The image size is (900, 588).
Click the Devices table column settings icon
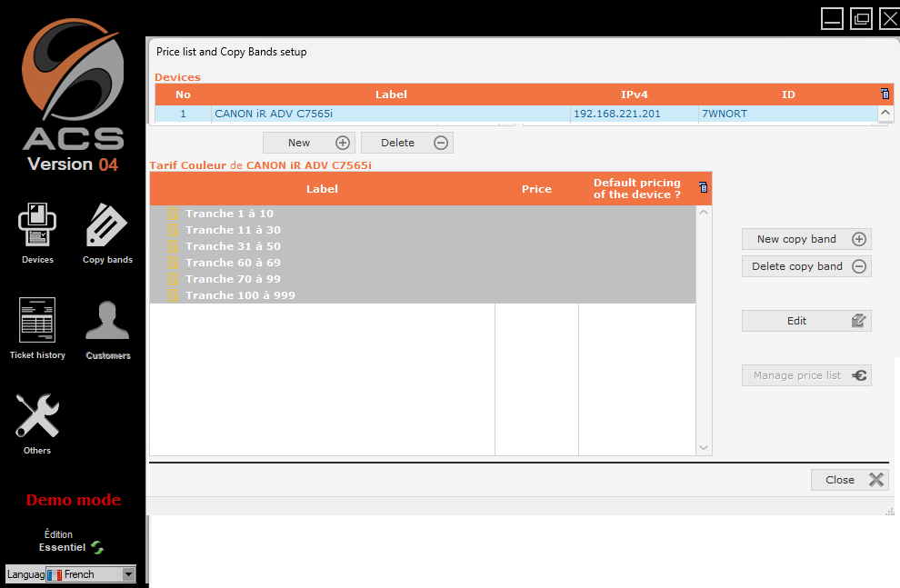click(885, 95)
